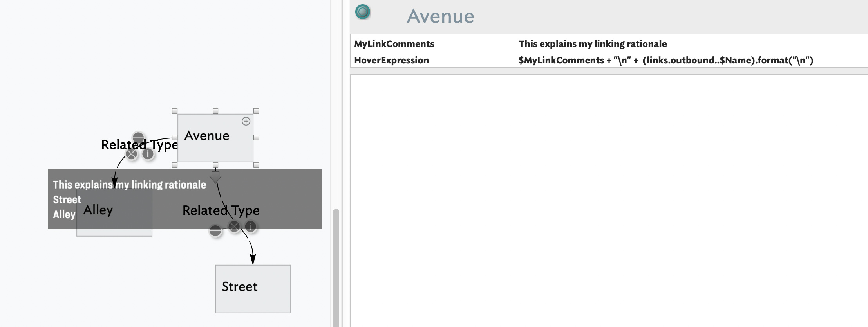The width and height of the screenshot is (868, 327).
Task: Click the plus icon on the Avenue note
Action: (246, 121)
